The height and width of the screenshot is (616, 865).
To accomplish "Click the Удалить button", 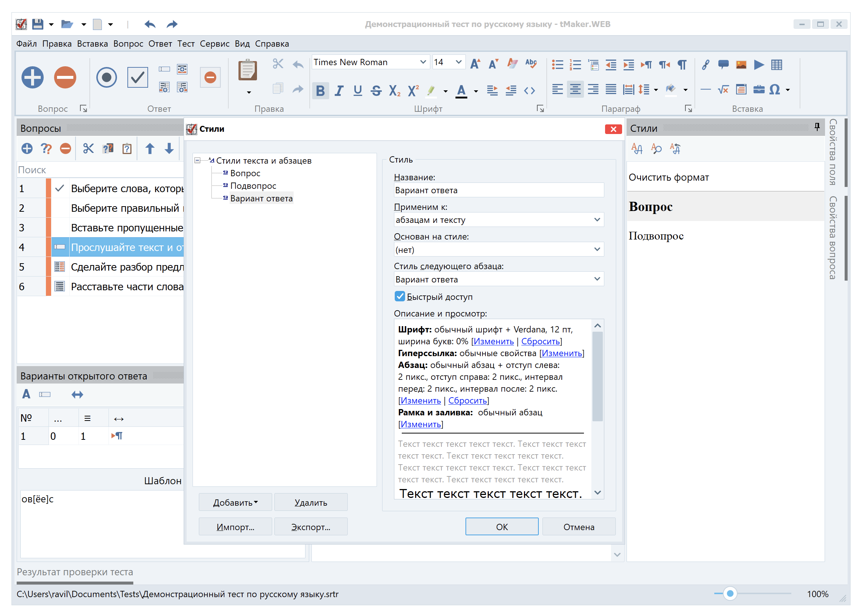I will click(311, 502).
